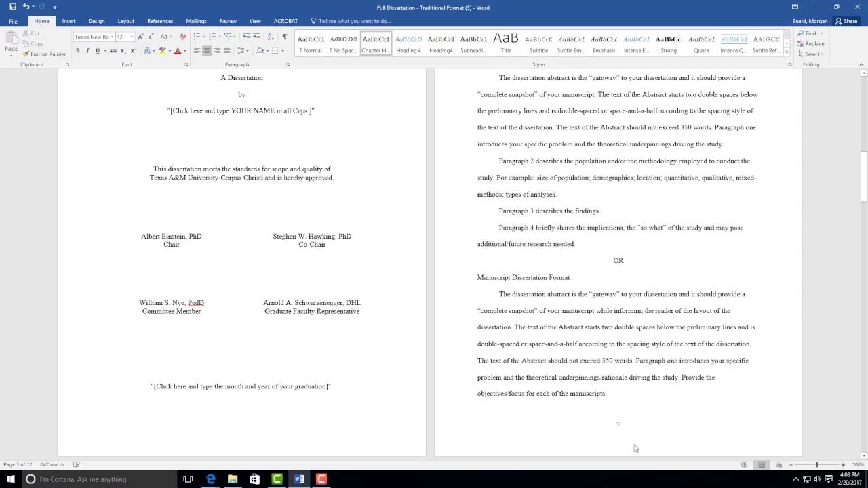Click the Increase Font Size icon
868x488 pixels.
click(141, 37)
